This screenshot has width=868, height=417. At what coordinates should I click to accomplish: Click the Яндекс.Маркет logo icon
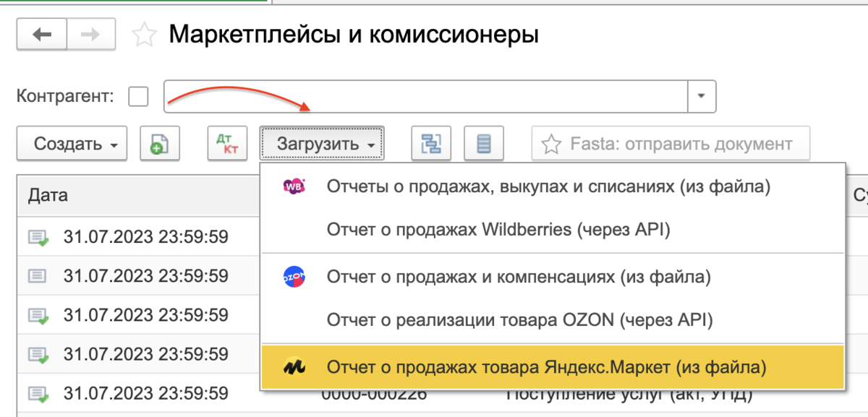point(294,367)
